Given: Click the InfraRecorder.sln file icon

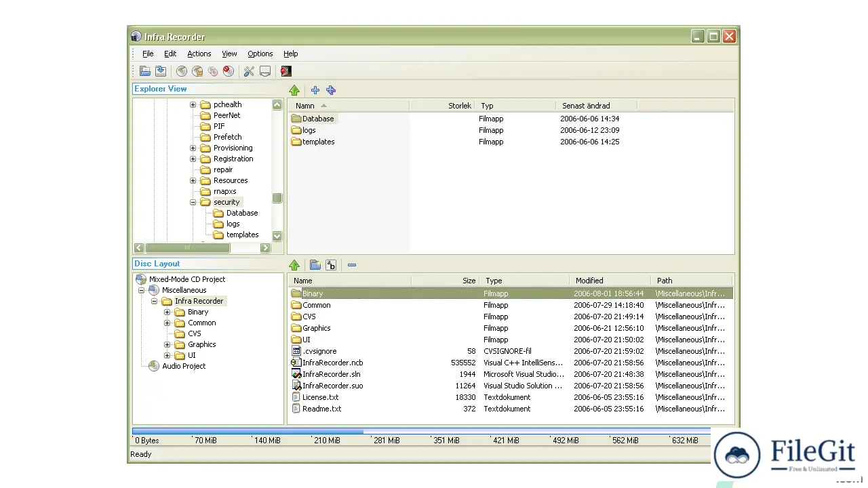Looking at the screenshot, I should click(296, 374).
